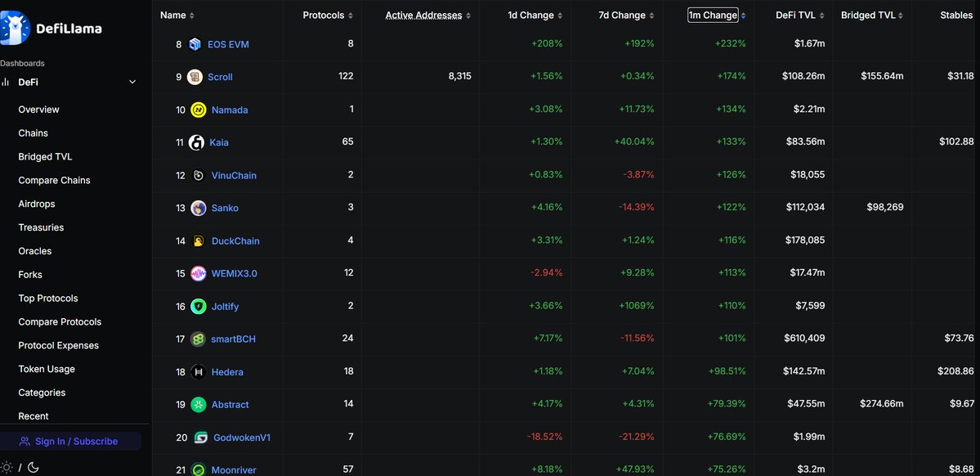Screen dimensions: 980x476
Task: Open Categories sidebar item
Action: (42, 393)
